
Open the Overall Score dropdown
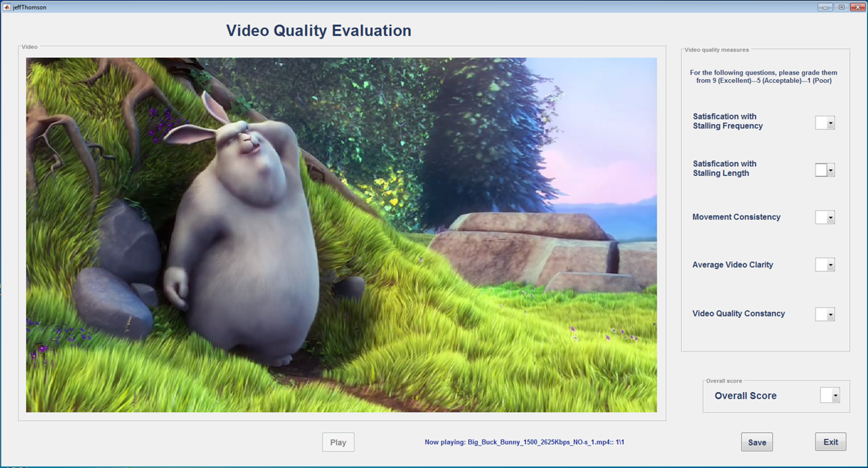pos(830,395)
